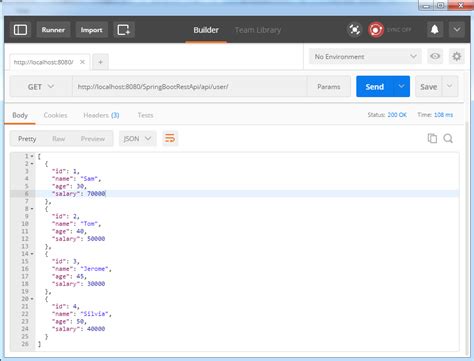Viewport: 474px width, 361px height.
Task: Click the 200 OK status text
Action: (x=397, y=115)
